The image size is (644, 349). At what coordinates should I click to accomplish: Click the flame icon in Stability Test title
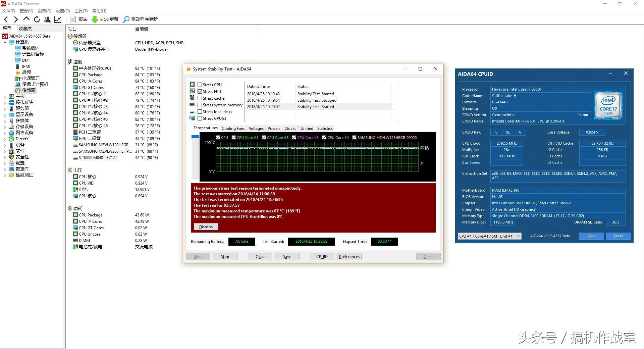click(189, 69)
